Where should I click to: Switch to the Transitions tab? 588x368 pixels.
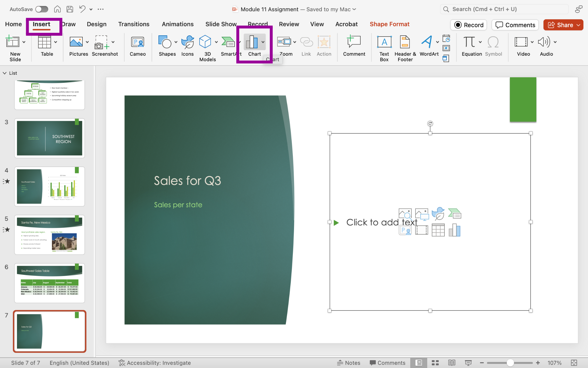pyautogui.click(x=134, y=24)
